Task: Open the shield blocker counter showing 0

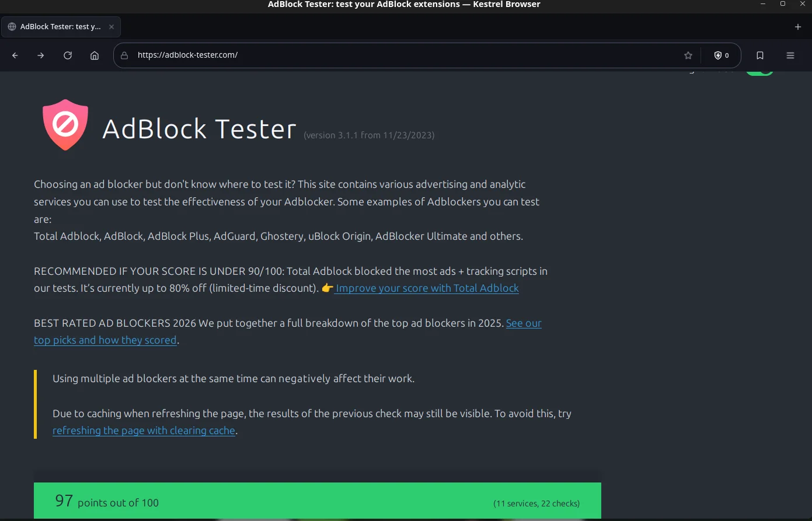Action: click(722, 55)
